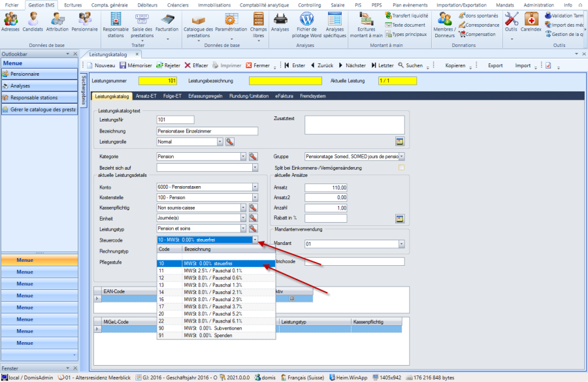
Task: Expand the Gruppe combo box
Action: click(401, 157)
